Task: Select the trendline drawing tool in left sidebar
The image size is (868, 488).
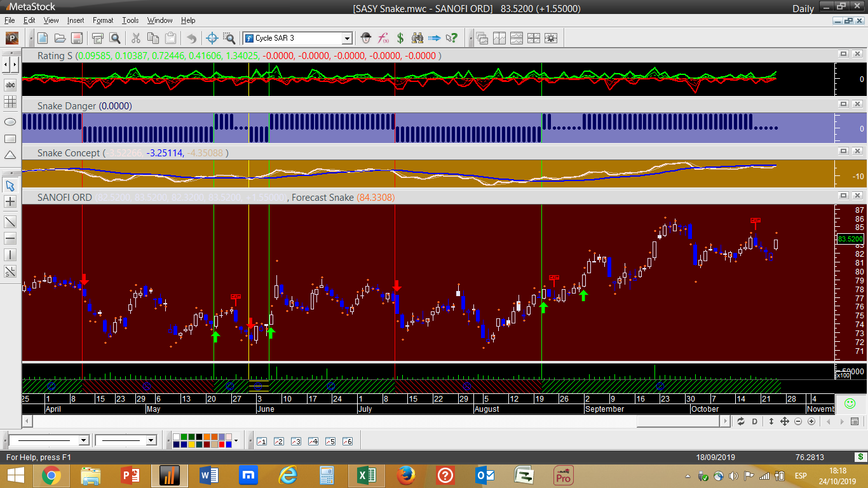Action: (x=10, y=221)
